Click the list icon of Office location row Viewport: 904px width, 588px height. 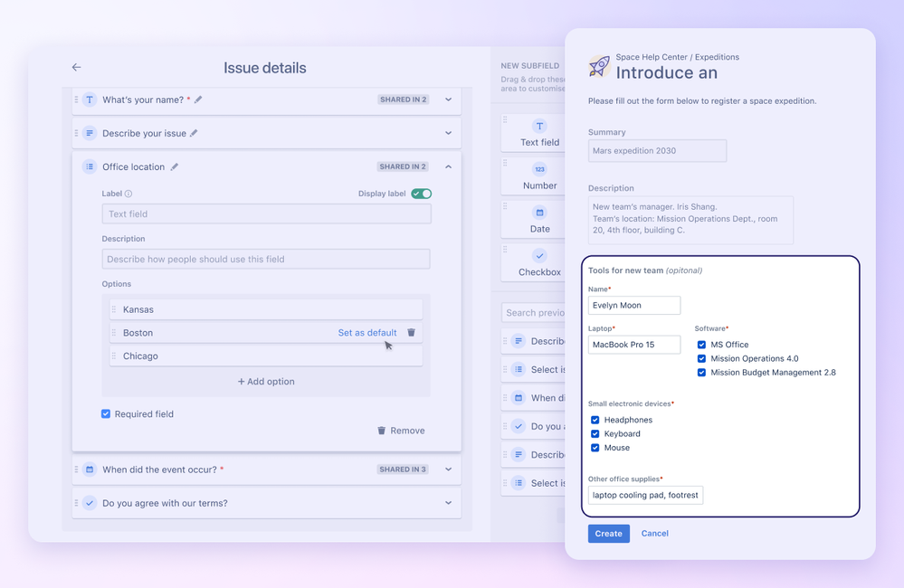click(x=90, y=166)
